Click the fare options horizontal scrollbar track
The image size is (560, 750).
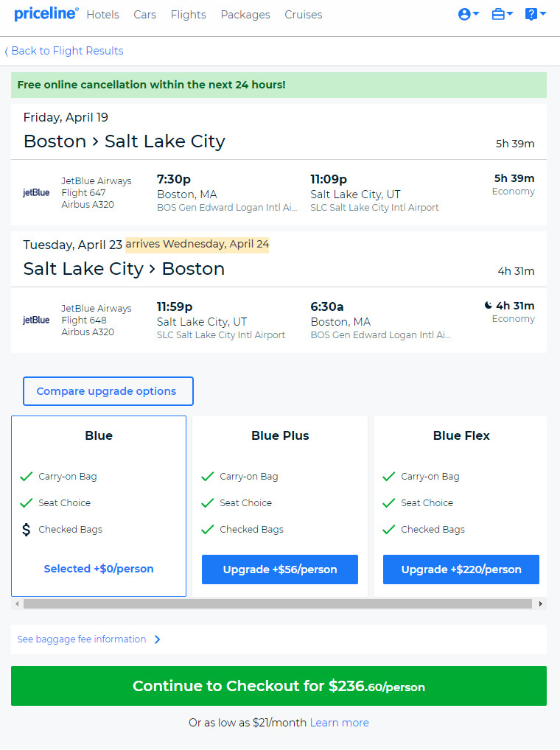(278, 603)
